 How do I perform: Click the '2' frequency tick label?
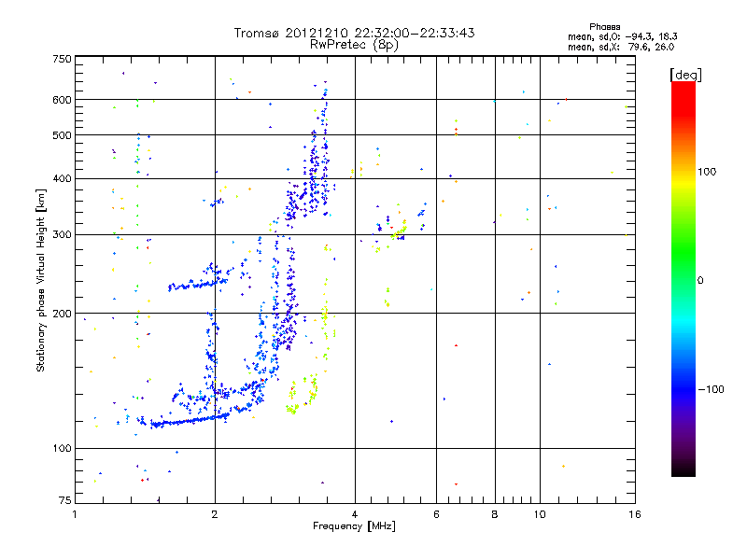(x=215, y=514)
